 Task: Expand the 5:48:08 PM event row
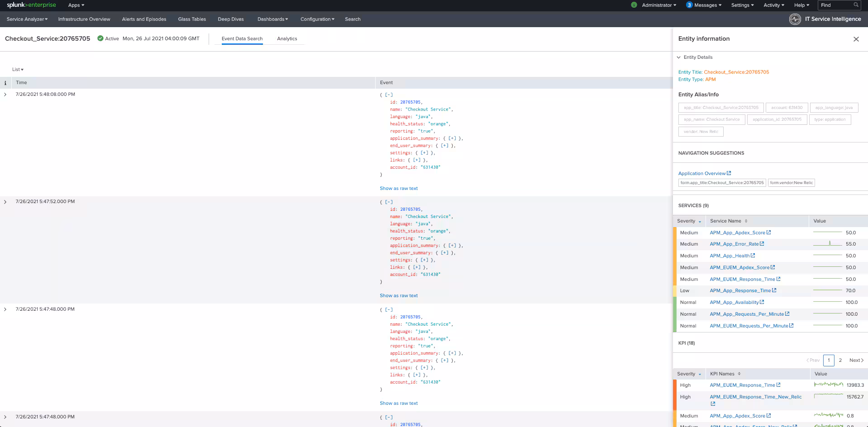click(5, 95)
